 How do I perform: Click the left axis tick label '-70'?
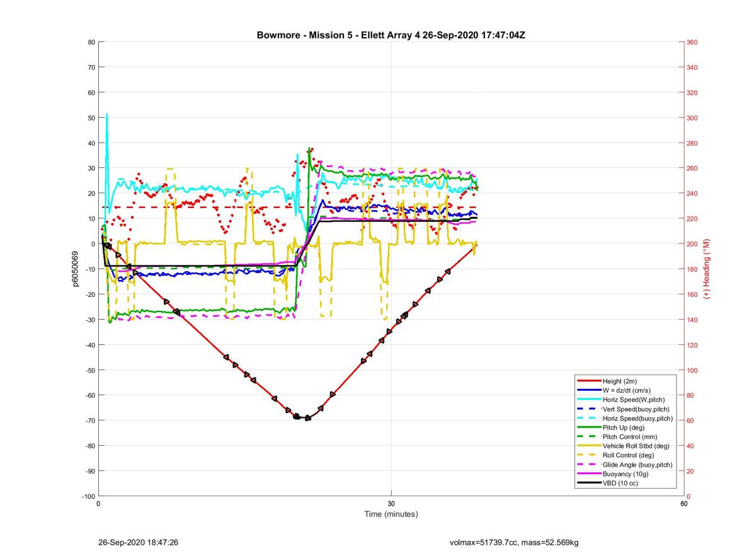pyautogui.click(x=89, y=421)
